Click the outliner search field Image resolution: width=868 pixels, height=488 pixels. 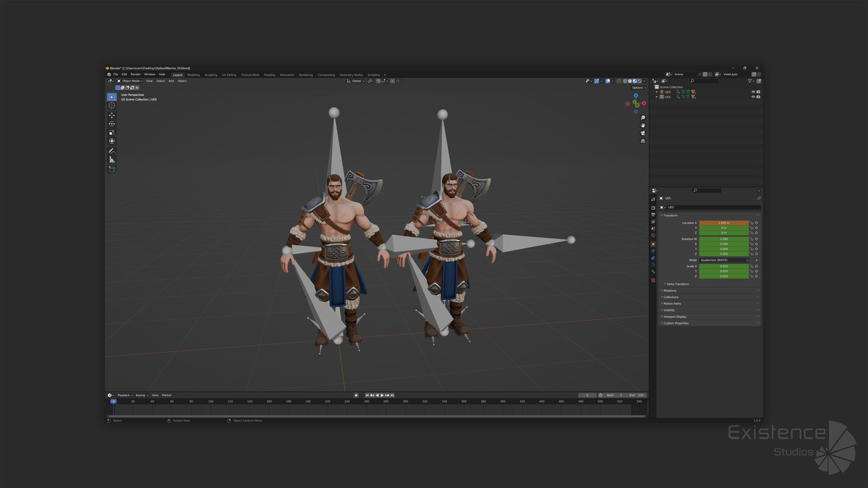(x=704, y=81)
